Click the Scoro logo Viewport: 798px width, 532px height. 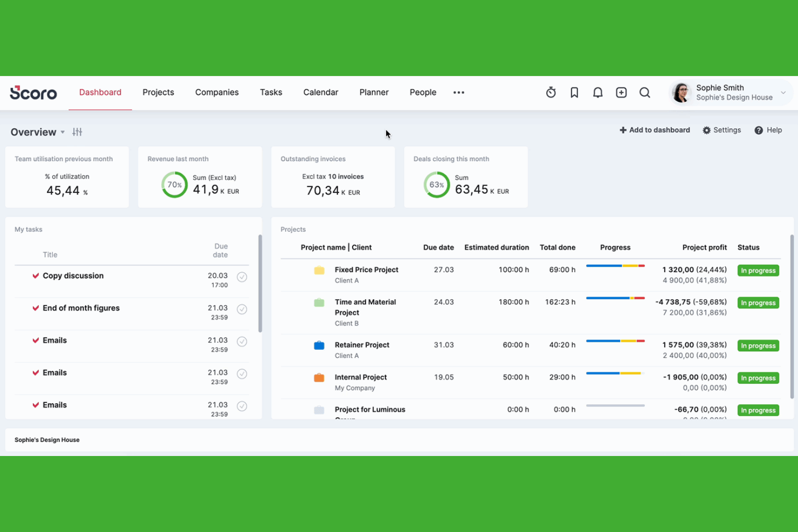pyautogui.click(x=33, y=92)
